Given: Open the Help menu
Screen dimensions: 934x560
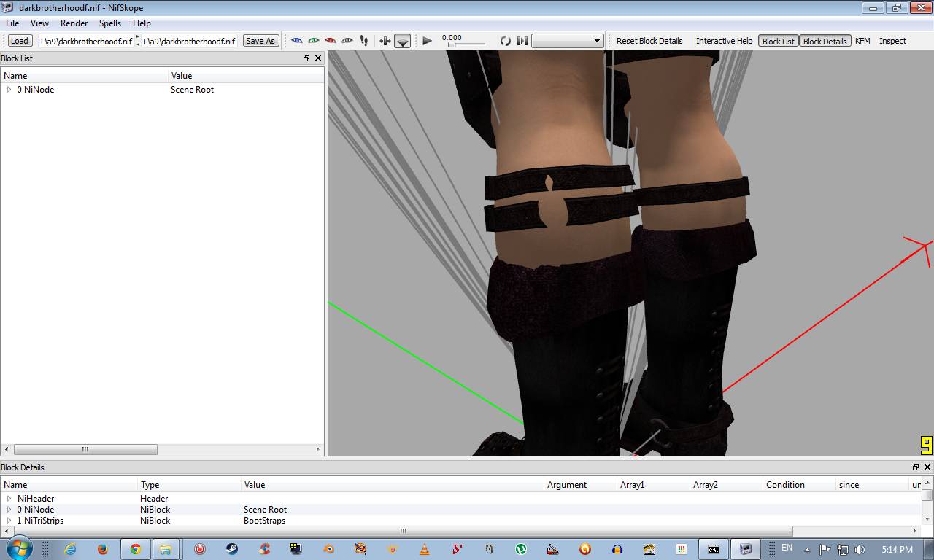Looking at the screenshot, I should [142, 23].
